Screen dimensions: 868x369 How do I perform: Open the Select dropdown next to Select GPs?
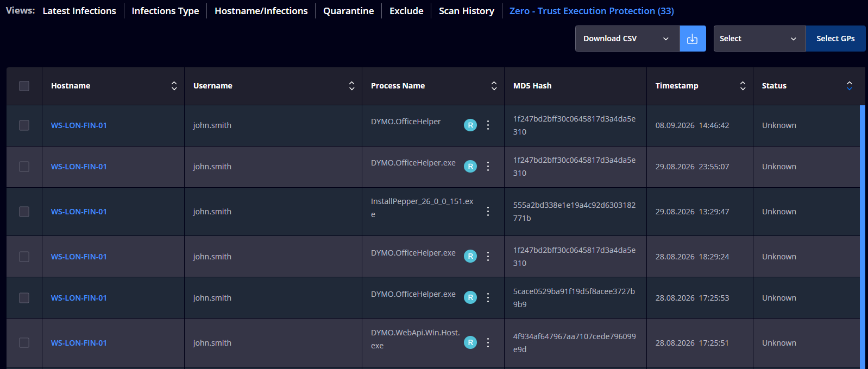click(759, 39)
